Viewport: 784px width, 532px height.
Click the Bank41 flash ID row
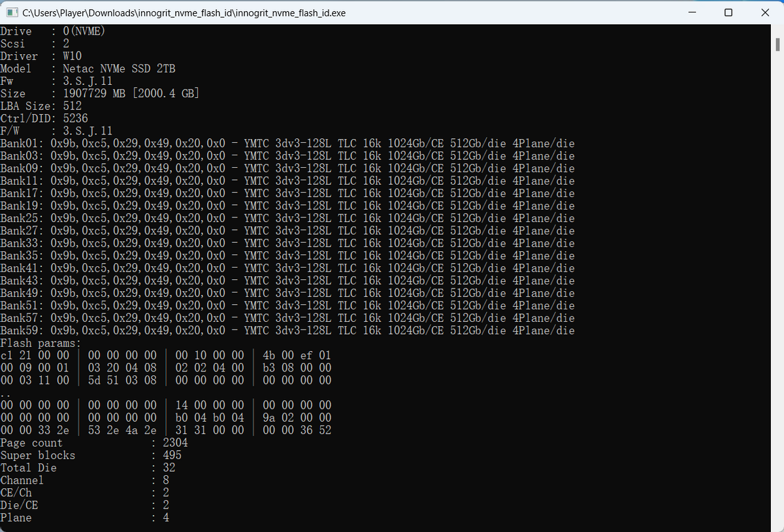287,268
